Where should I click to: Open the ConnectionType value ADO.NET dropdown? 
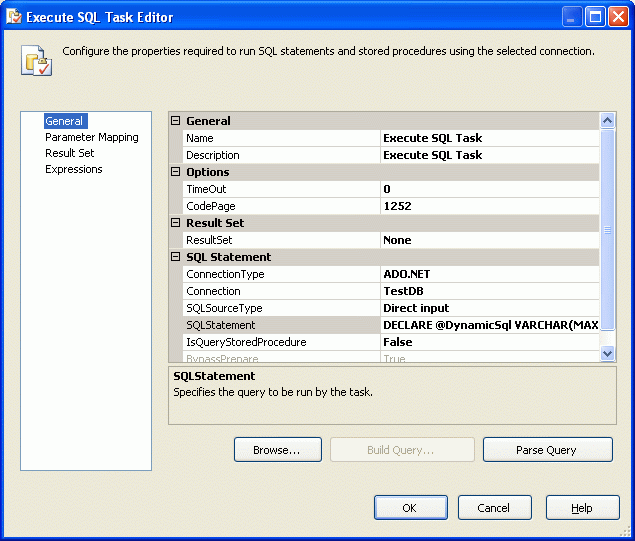tap(490, 274)
